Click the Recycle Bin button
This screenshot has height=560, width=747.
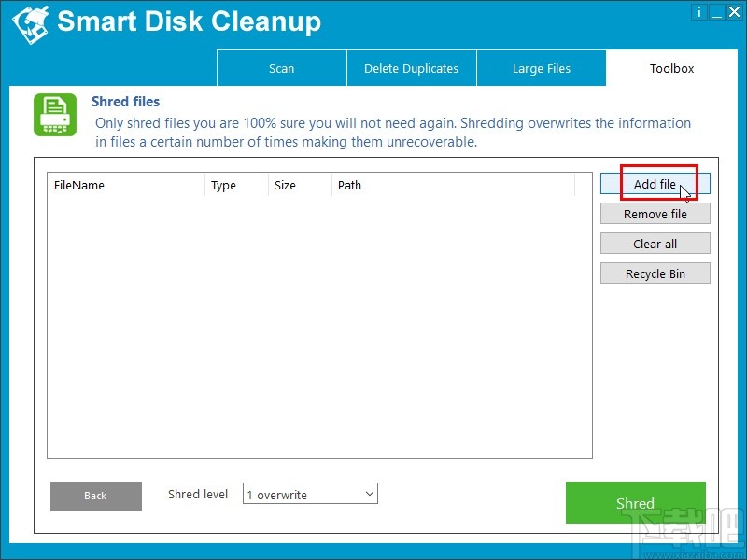coord(655,273)
